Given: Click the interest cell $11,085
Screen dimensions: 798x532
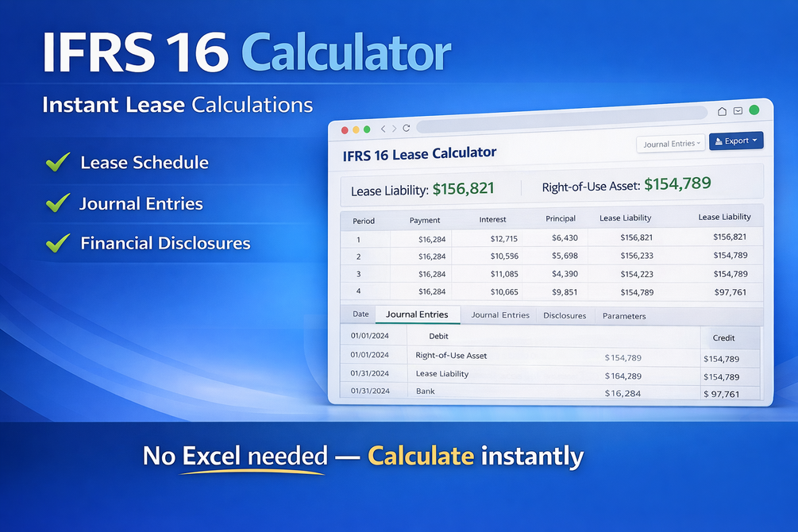Looking at the screenshot, I should [x=504, y=274].
